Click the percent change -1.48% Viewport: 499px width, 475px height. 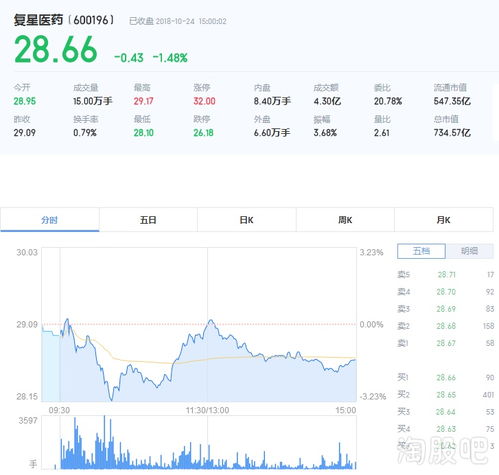(170, 58)
